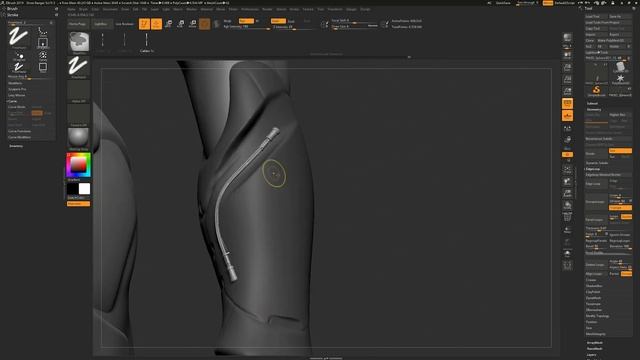The image size is (640, 360).
Task: Click the Divide button in Geometry
Action: click(596, 153)
